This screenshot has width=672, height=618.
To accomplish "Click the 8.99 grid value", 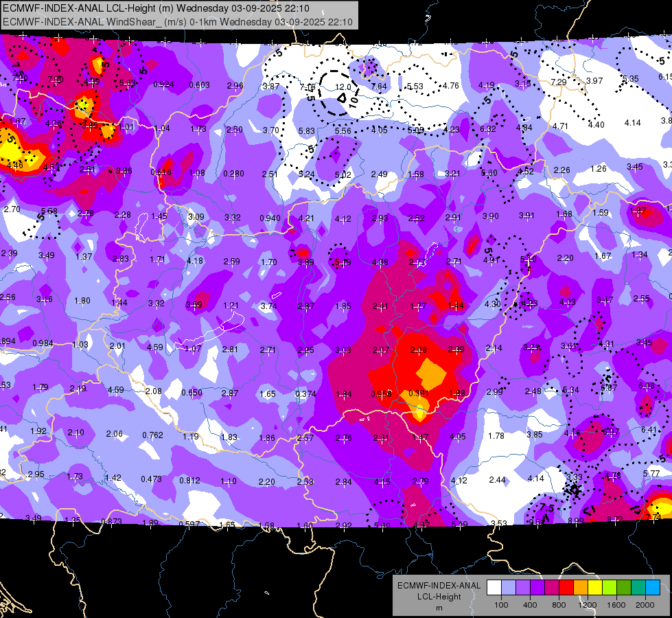I will click(x=576, y=520).
